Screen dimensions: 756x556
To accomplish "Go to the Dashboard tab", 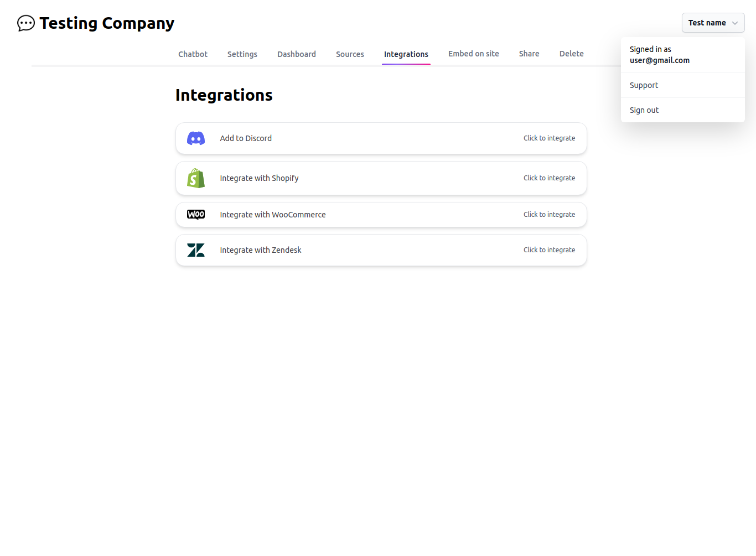I will click(297, 54).
